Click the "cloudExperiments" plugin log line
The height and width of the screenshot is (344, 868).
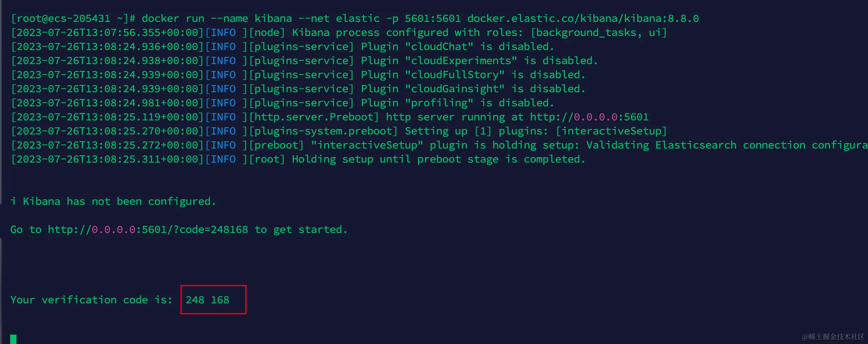click(304, 61)
